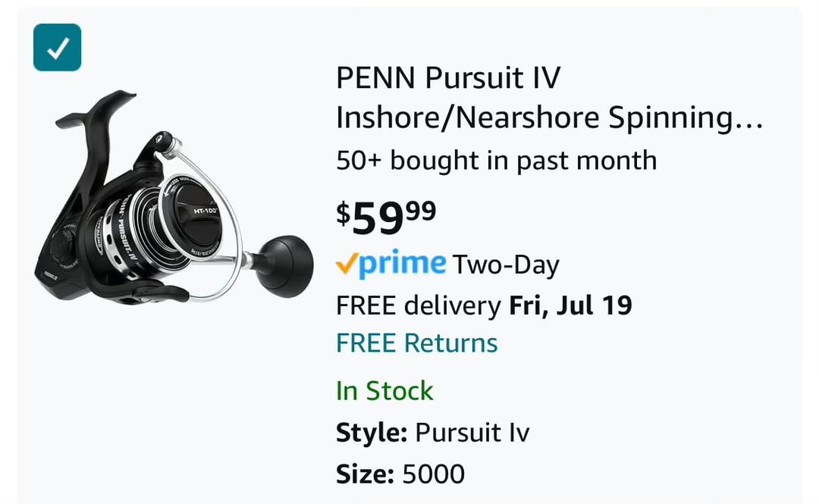This screenshot has width=819, height=504.
Task: Click the Style label
Action: tap(372, 434)
